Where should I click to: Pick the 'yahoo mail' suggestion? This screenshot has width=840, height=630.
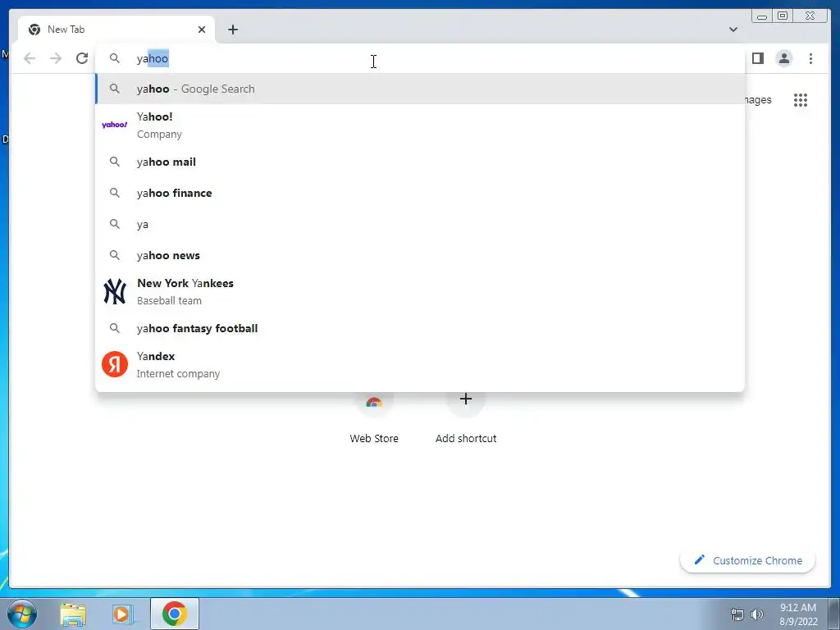[420, 162]
